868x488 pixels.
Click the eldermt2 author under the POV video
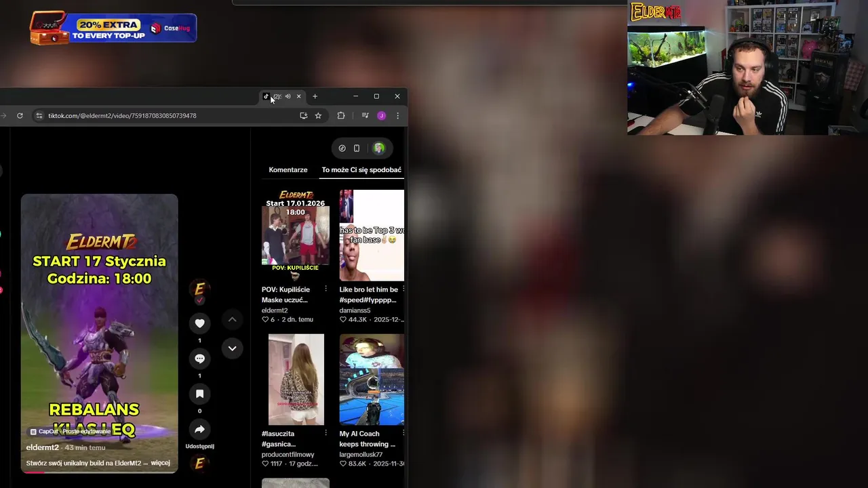click(x=275, y=310)
